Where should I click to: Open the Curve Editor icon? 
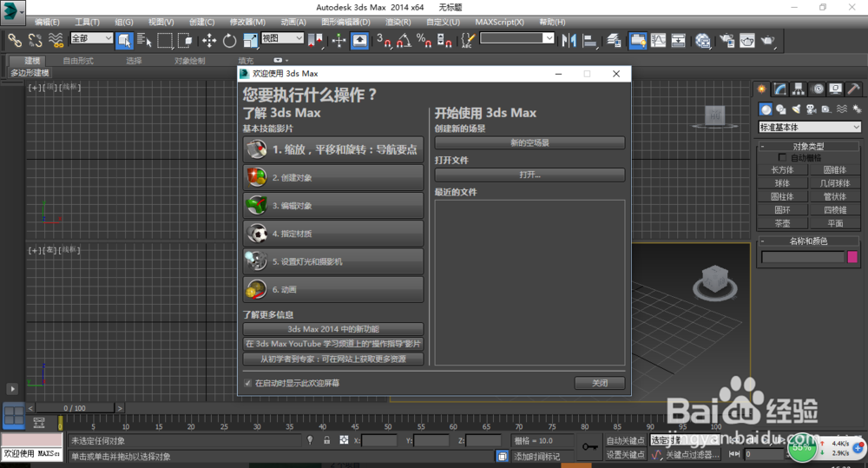point(658,41)
